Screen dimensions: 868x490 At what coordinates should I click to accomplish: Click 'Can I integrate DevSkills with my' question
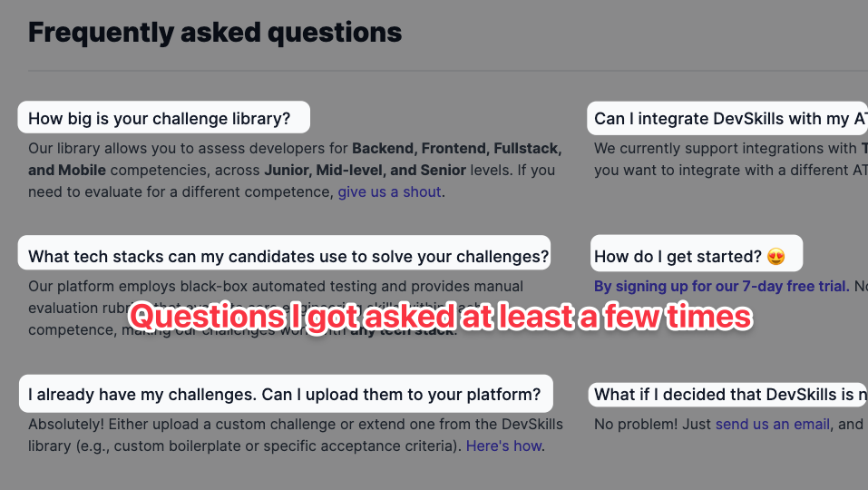[727, 118]
